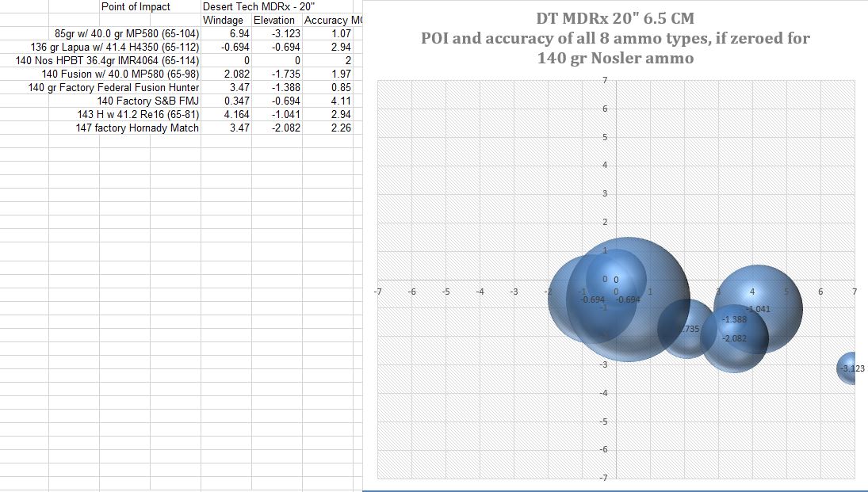This screenshot has height=492, width=868.
Task: Select the chart data label -1.388
Action: (x=735, y=319)
